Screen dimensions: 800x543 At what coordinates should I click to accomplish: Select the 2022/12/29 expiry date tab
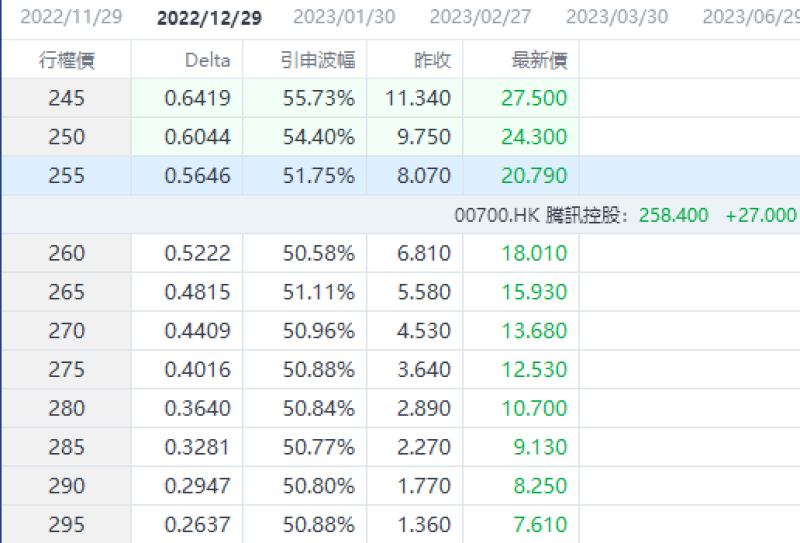tap(209, 17)
